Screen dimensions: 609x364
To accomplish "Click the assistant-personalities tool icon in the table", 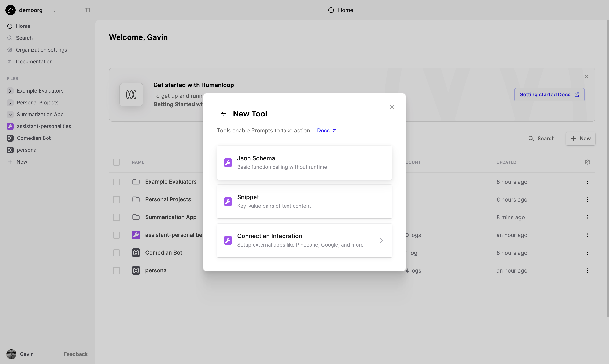I will tap(136, 235).
